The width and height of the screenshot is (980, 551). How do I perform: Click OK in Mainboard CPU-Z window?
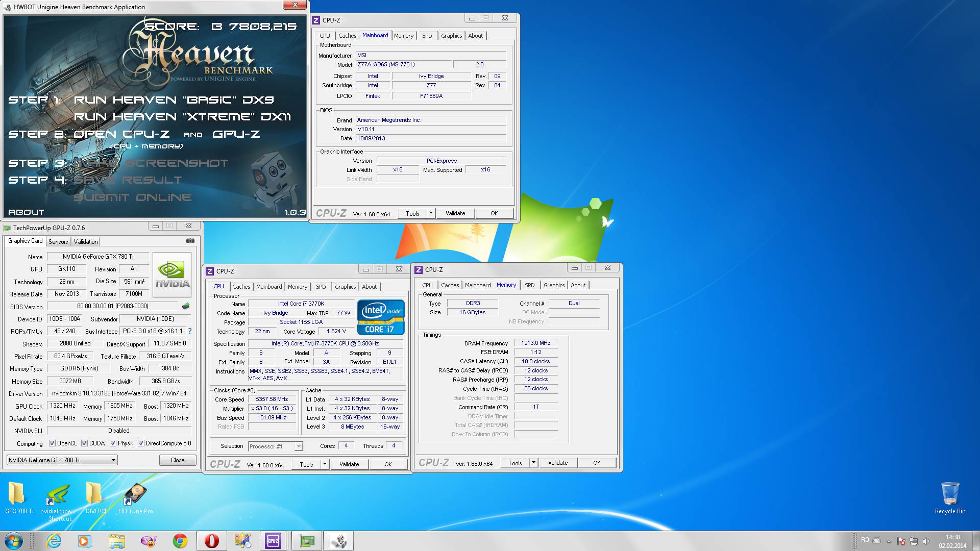494,213
